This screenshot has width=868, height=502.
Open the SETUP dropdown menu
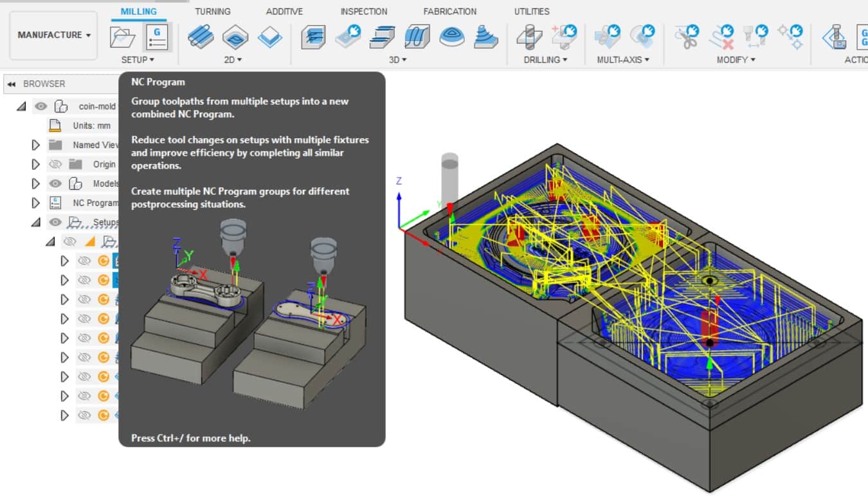(x=138, y=60)
